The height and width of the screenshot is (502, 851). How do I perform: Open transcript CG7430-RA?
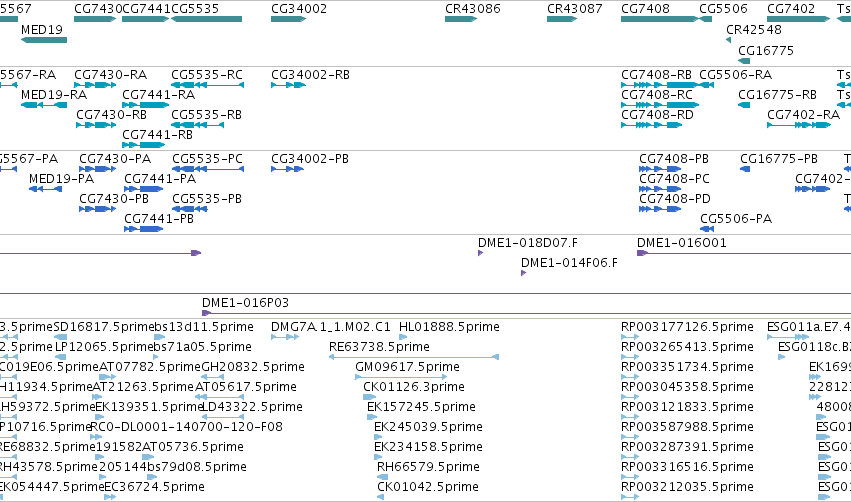(x=95, y=85)
